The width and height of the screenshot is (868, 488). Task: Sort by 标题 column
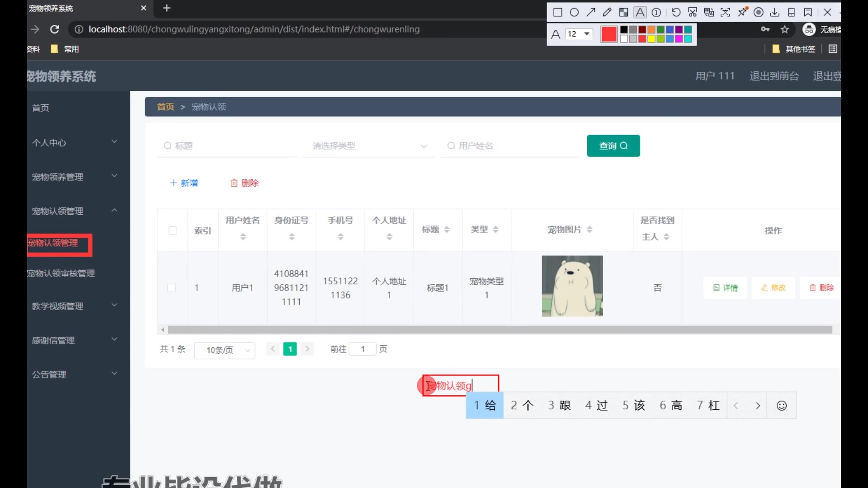point(447,230)
